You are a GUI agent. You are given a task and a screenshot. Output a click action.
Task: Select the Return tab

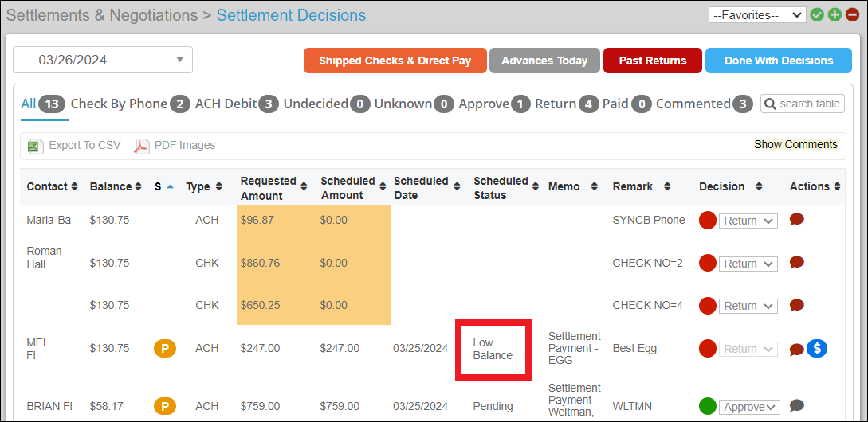coord(566,104)
